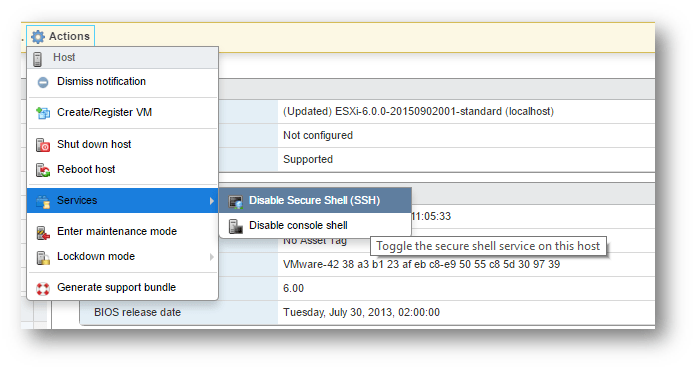Select Create/Register VM
This screenshot has height=371, width=697.
[123, 112]
